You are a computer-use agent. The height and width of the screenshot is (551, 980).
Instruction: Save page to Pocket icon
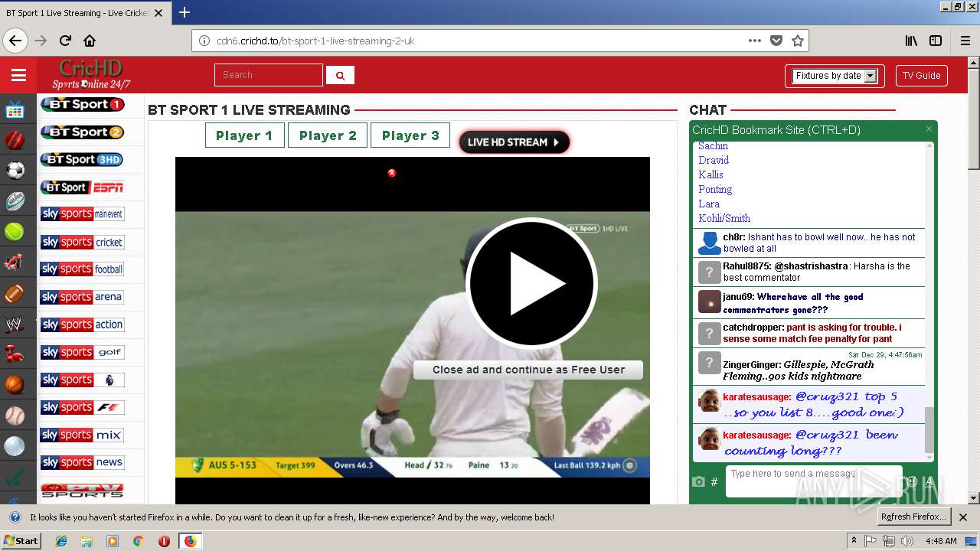[776, 41]
